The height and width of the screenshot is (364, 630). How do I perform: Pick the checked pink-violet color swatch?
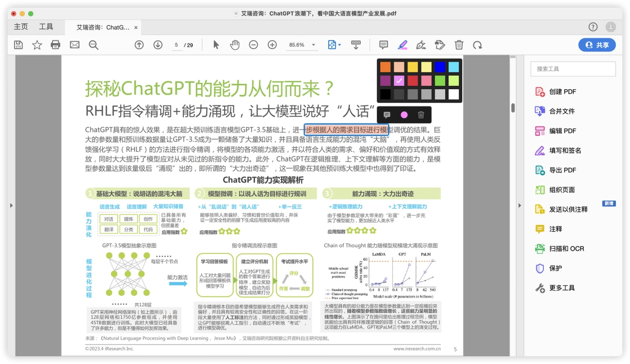point(399,81)
